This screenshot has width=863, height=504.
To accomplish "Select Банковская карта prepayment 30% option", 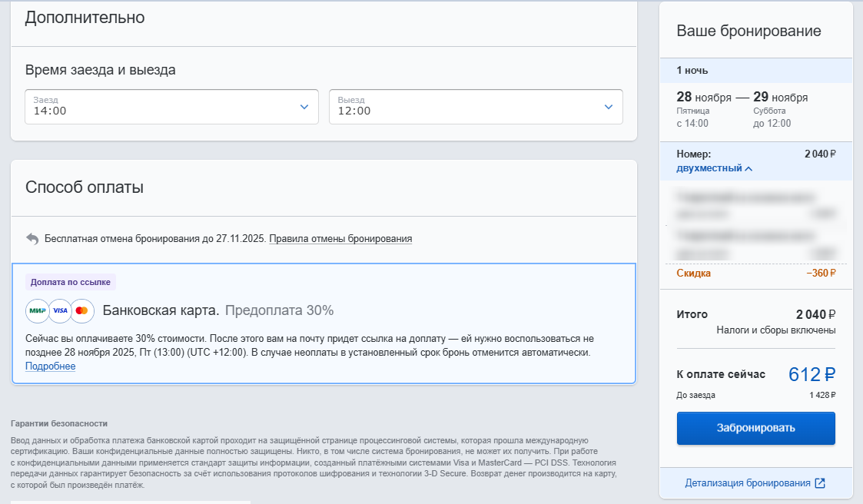I will (x=217, y=311).
